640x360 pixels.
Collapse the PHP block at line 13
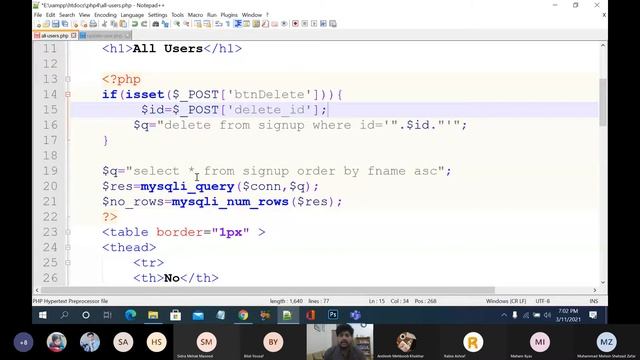68,79
